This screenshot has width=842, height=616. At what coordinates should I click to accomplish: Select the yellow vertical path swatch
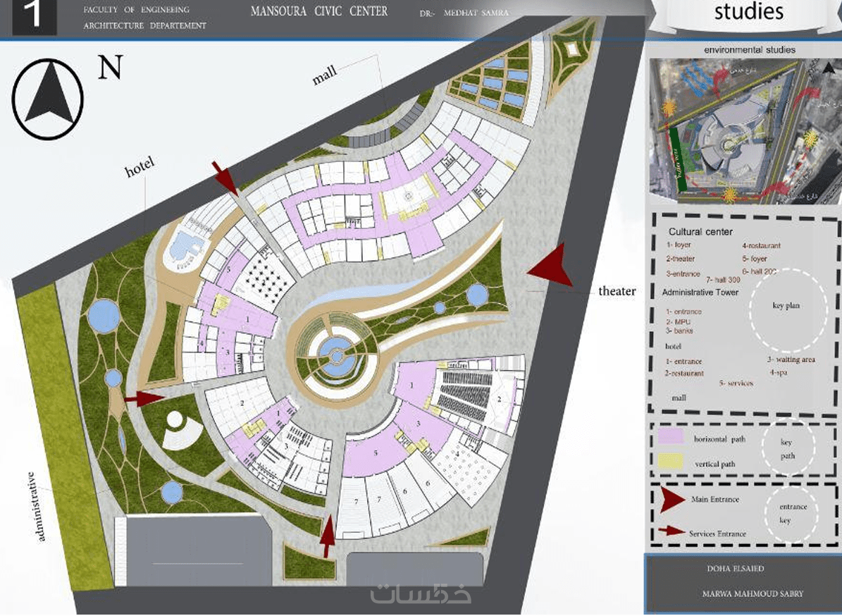[671, 462]
